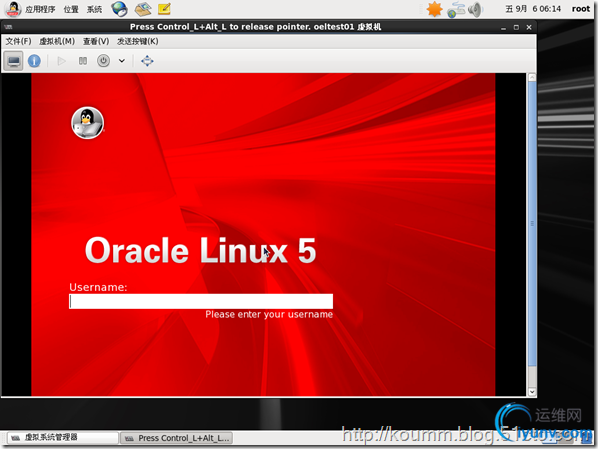Viewport: 598px width, 449px height.
Task: Pause the virtual machine
Action: tap(83, 61)
